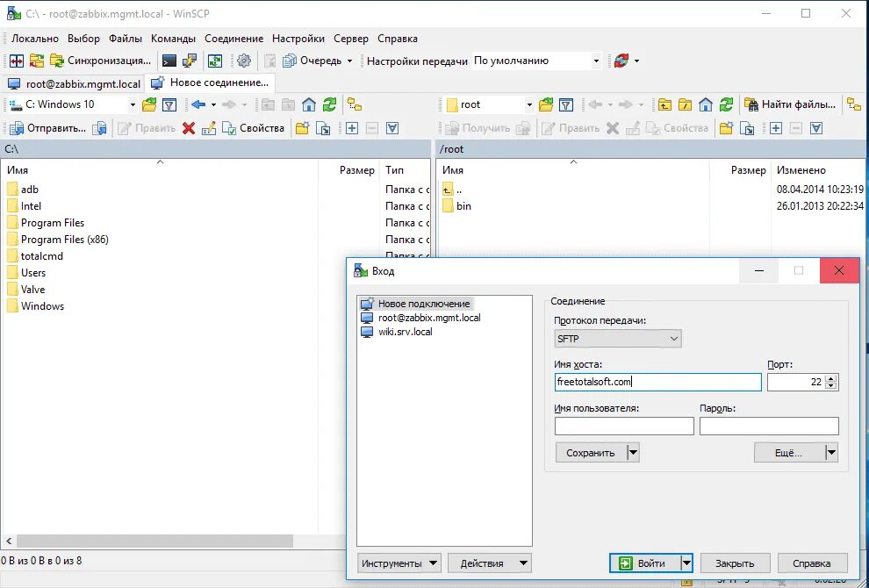Open the SFTP protocol dropdown
The width and height of the screenshot is (869, 588).
coord(617,339)
